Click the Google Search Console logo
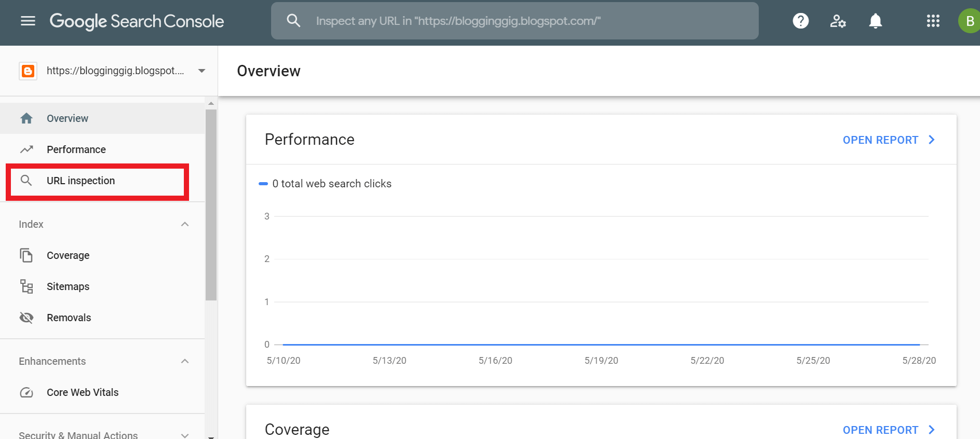The image size is (980, 439). [x=137, y=21]
